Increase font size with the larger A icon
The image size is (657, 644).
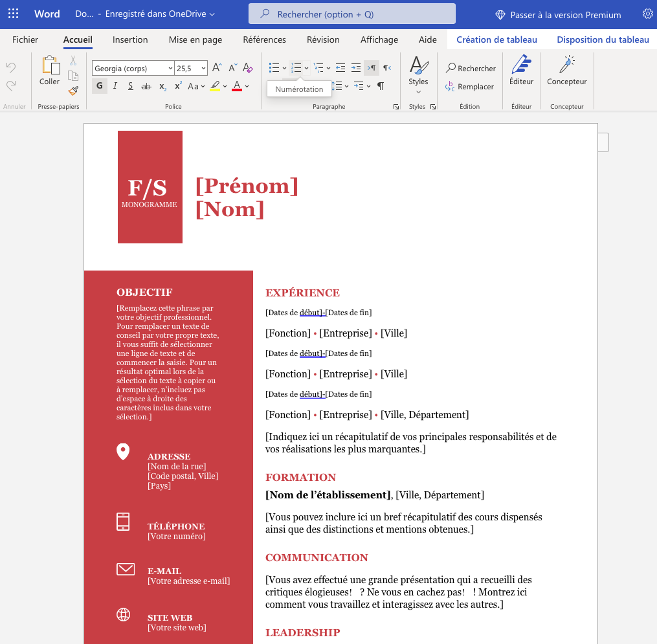tap(217, 68)
